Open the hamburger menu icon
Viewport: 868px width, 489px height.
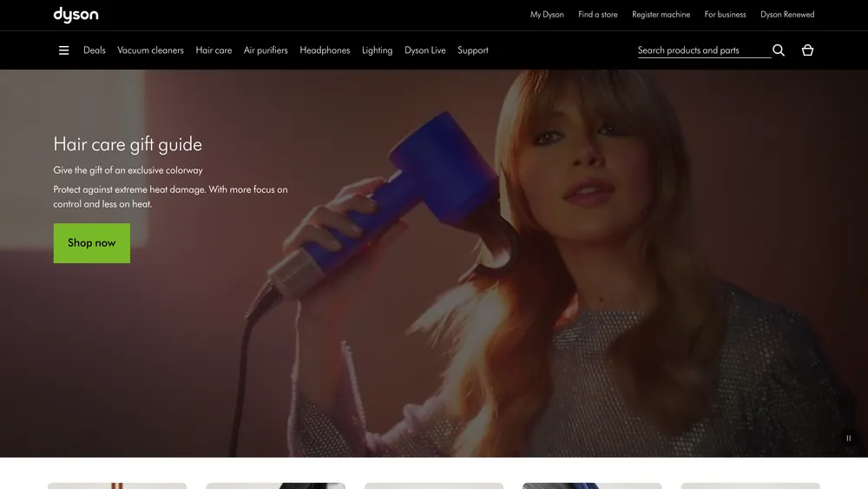click(x=63, y=50)
